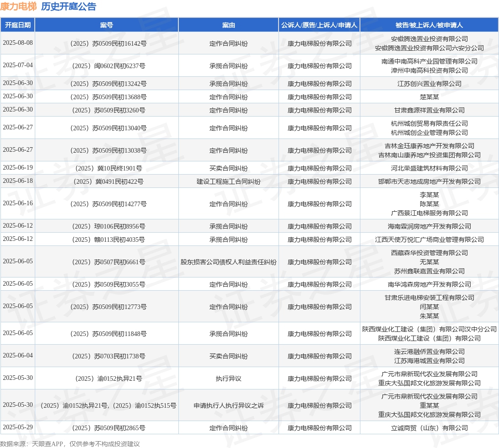The width and height of the screenshot is (499, 448).
Task: Click case cause 建设工程施工合同纠纷
Action: tap(229, 181)
